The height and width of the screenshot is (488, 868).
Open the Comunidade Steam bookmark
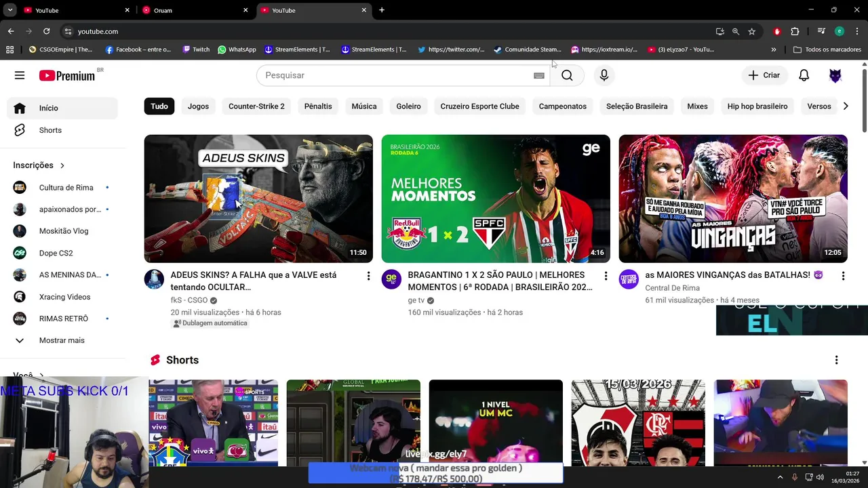(528, 49)
